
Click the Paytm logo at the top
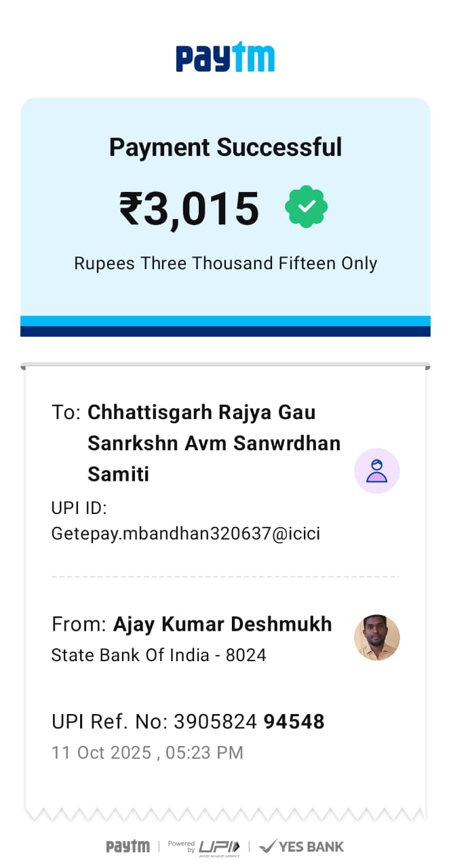coord(225,57)
